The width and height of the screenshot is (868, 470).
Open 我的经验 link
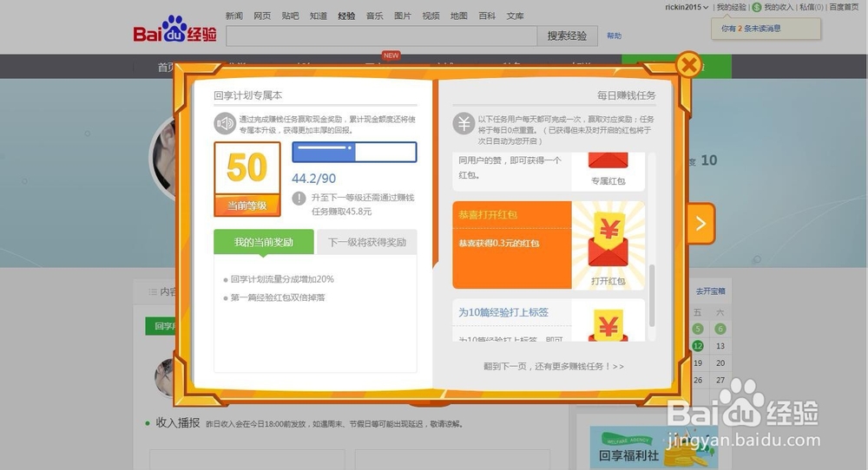[731, 7]
